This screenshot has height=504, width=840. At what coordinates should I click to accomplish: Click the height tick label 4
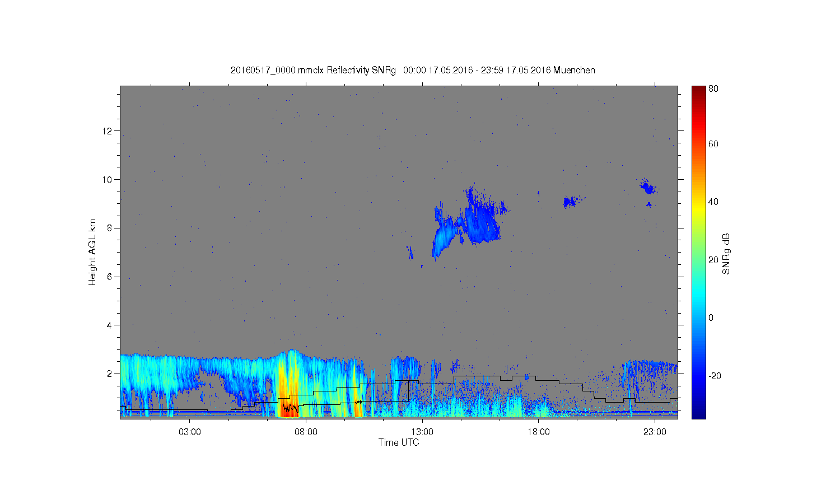pyautogui.click(x=110, y=325)
